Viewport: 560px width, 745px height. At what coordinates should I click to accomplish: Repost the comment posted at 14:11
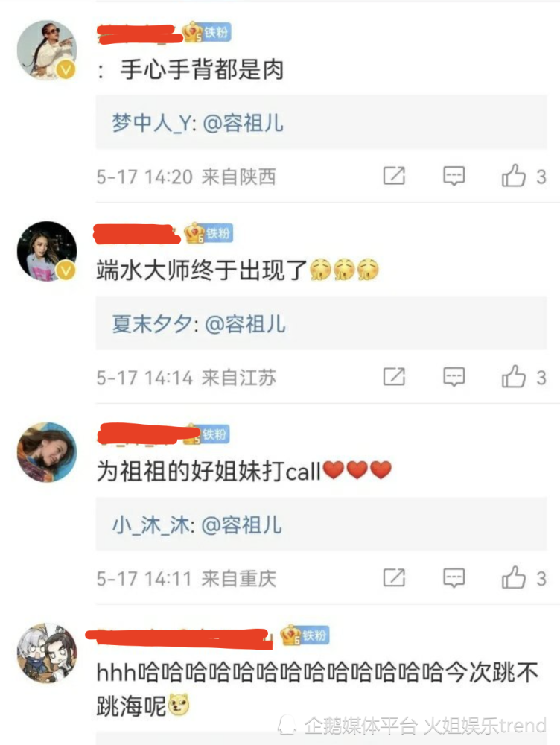click(x=394, y=578)
